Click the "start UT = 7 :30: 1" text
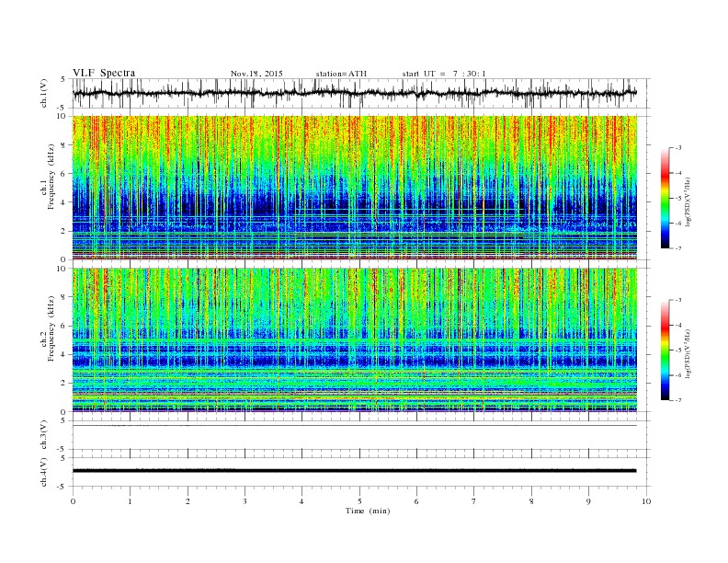This screenshot has width=728, height=563. click(444, 74)
